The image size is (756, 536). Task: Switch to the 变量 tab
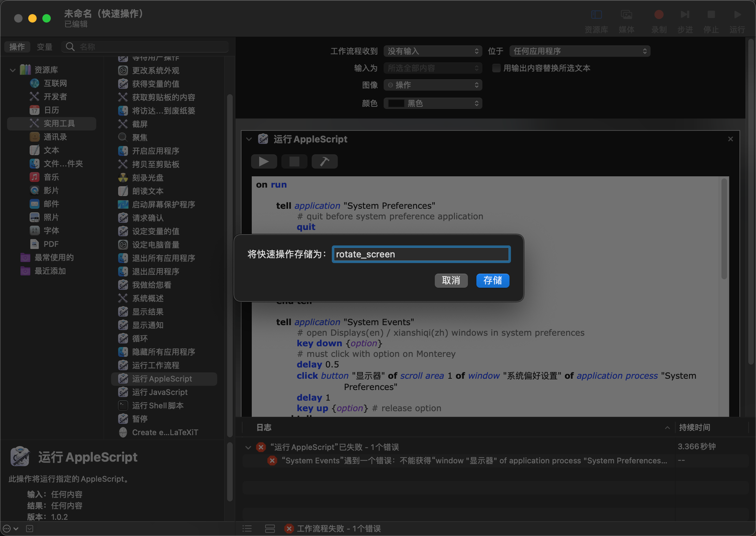point(44,47)
